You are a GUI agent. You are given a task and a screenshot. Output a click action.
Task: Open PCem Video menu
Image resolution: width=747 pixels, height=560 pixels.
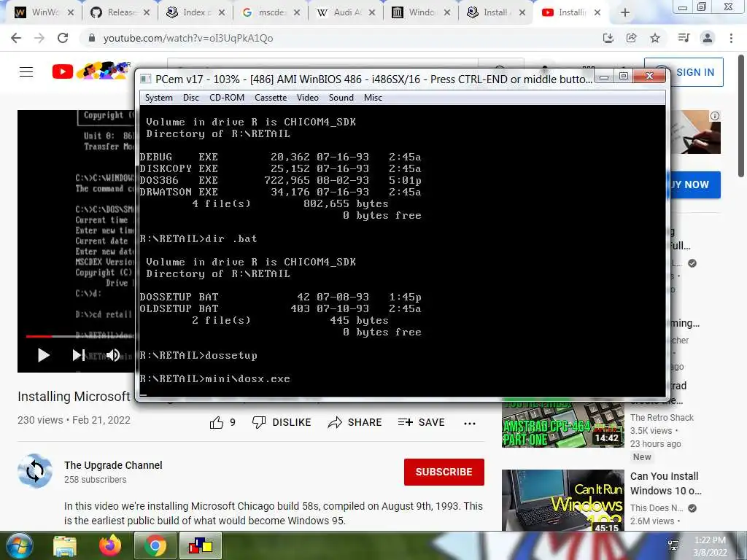[308, 98]
